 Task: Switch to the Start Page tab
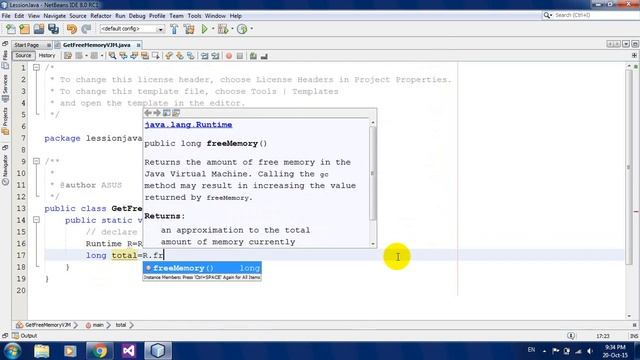point(27,45)
